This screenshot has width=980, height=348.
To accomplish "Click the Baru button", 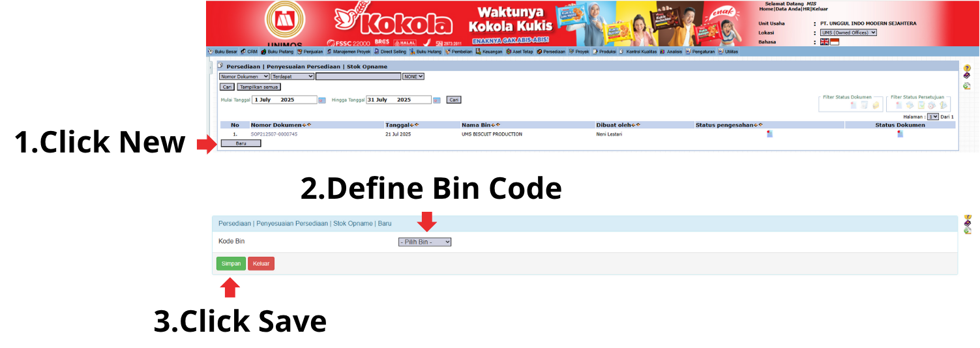I will pyautogui.click(x=241, y=143).
